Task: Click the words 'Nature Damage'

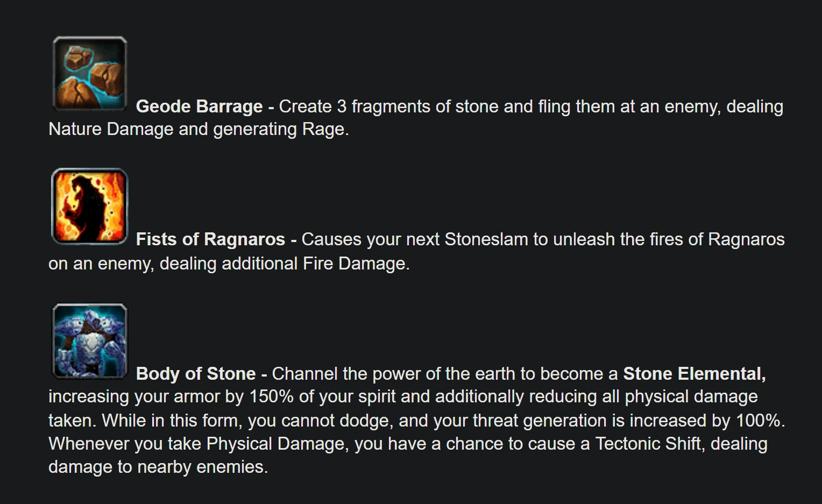Action: pos(111,130)
